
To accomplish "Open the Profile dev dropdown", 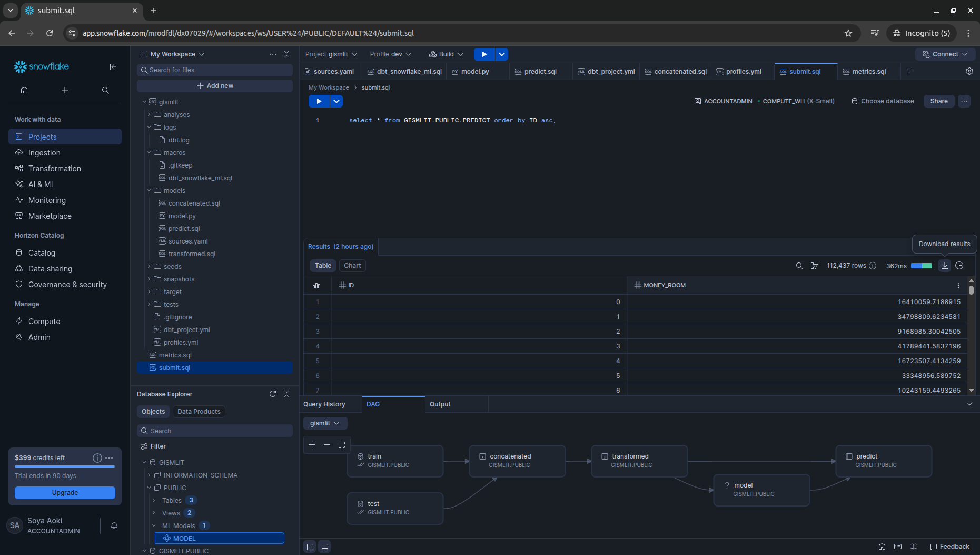I will [391, 54].
